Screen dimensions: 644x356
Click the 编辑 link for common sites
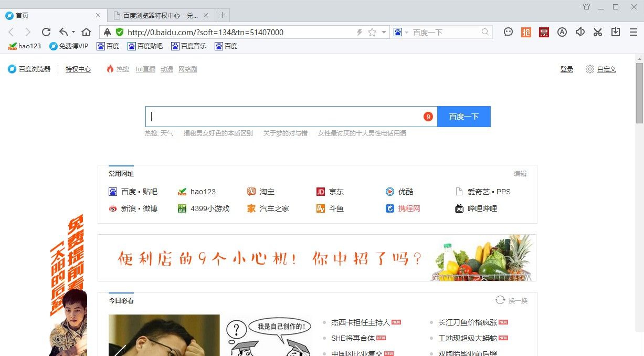point(520,174)
